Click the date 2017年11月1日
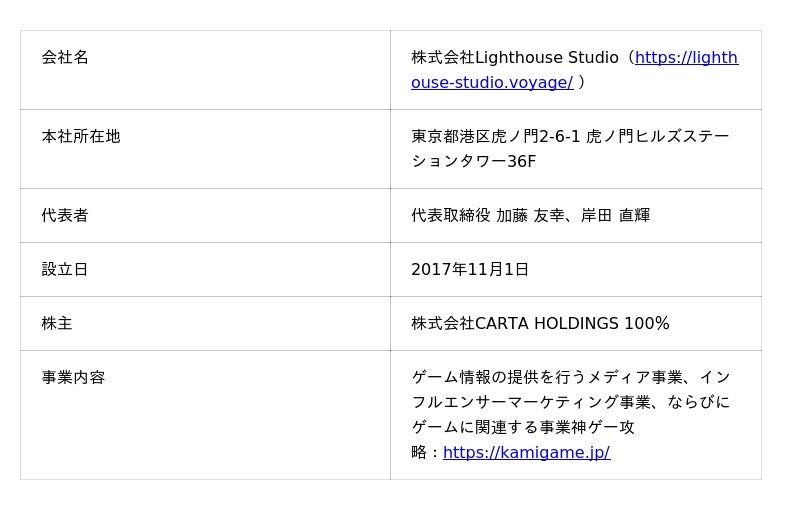The height and width of the screenshot is (510, 800). click(x=470, y=270)
